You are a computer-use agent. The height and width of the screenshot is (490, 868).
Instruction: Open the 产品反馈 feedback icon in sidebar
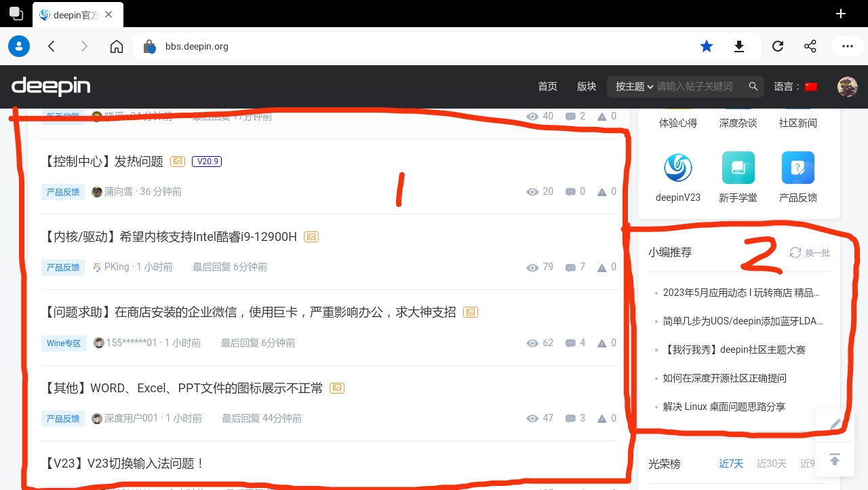pyautogui.click(x=797, y=168)
